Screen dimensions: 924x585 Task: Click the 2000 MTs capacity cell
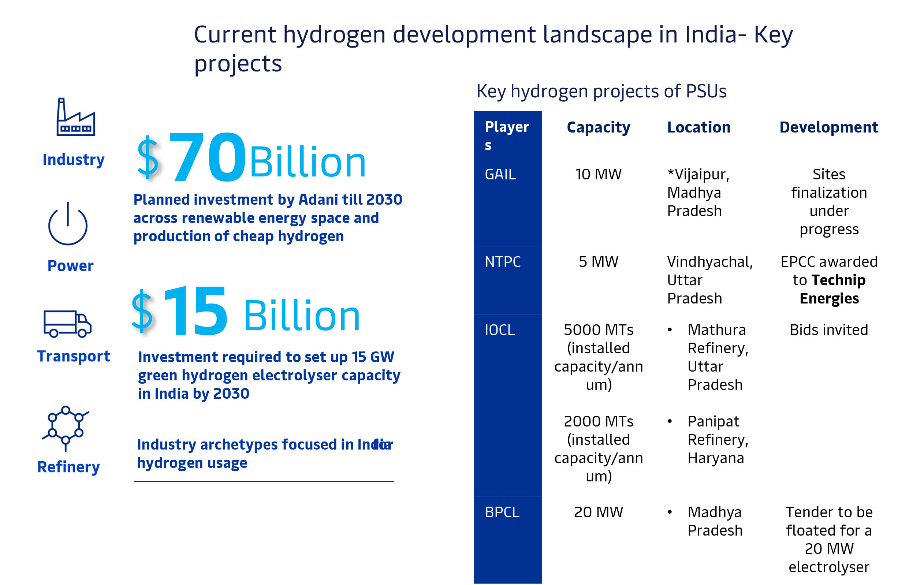[x=599, y=449]
